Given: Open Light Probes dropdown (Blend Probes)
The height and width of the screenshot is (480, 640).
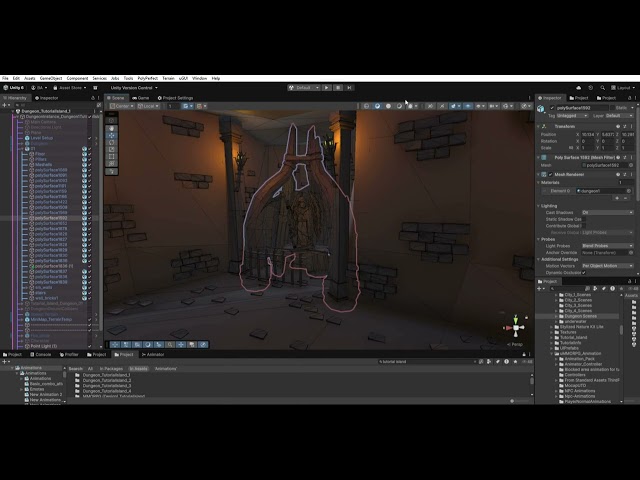Looking at the screenshot, I should coord(607,246).
